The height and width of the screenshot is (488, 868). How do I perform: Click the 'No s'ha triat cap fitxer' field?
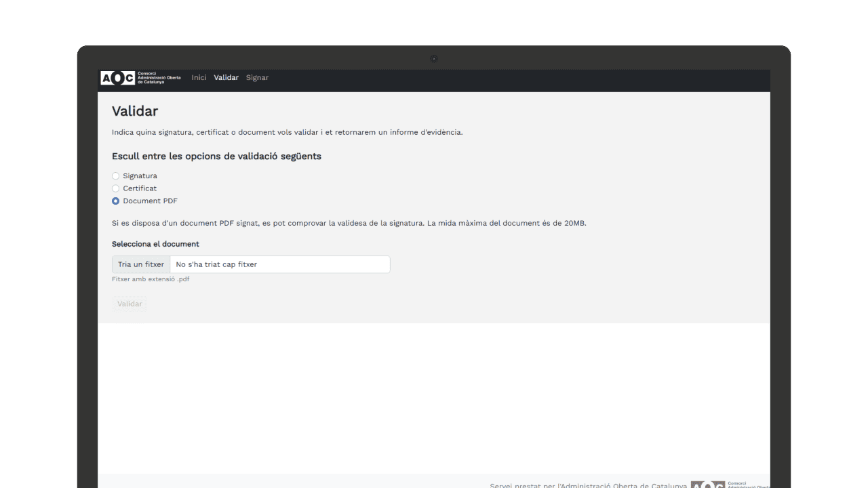click(279, 264)
